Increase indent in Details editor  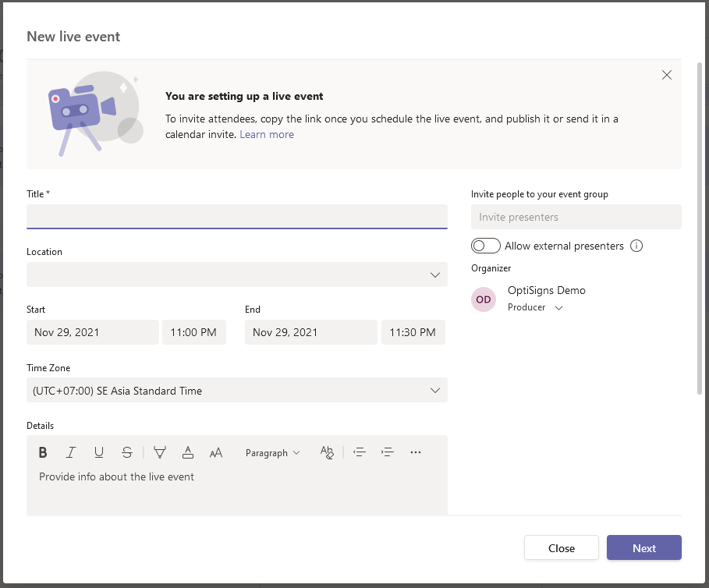pyautogui.click(x=388, y=452)
